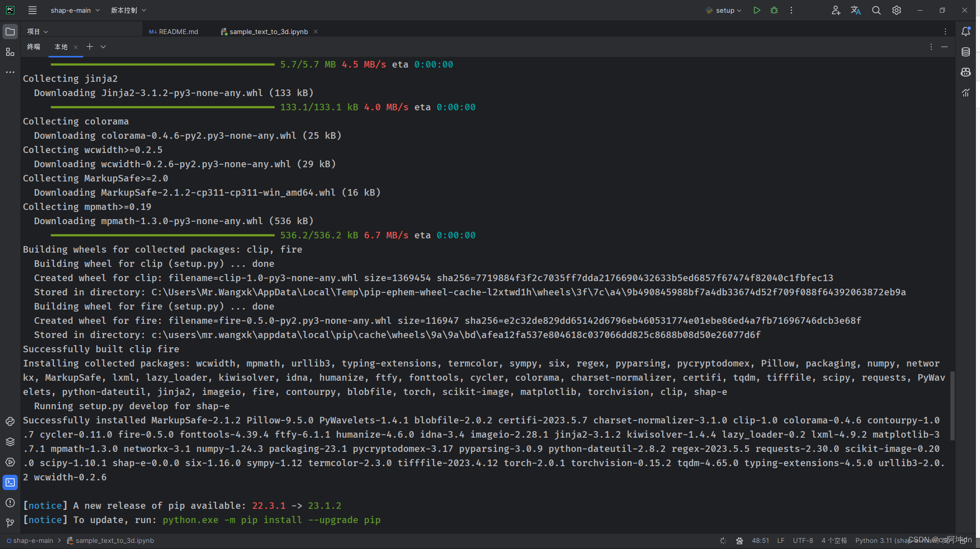Open the Database tool window
The image size is (980, 549).
966,52
